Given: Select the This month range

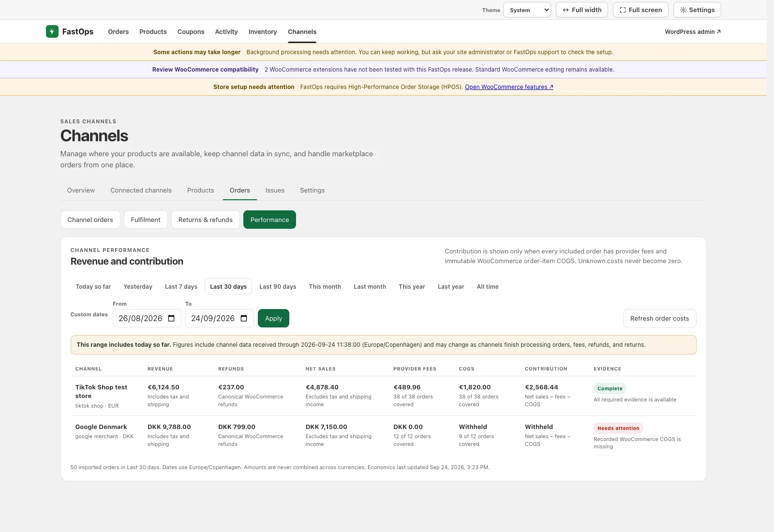Looking at the screenshot, I should [325, 287].
